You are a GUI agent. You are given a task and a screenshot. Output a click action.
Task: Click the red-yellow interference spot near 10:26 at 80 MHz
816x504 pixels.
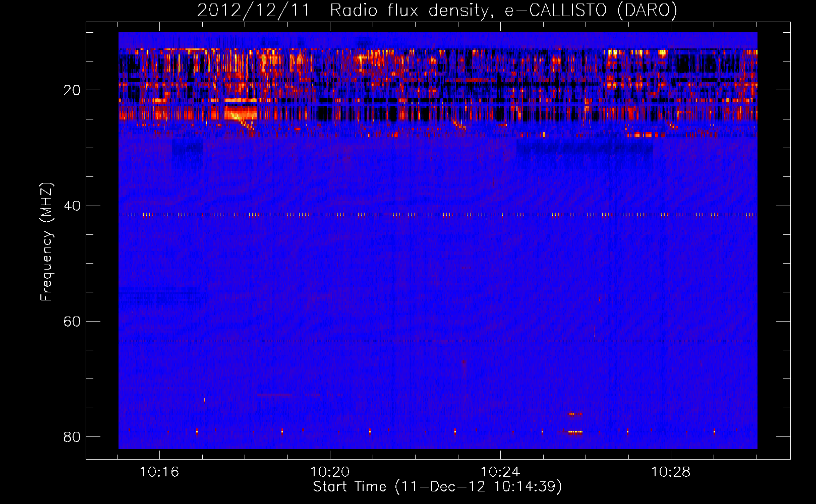[575, 432]
